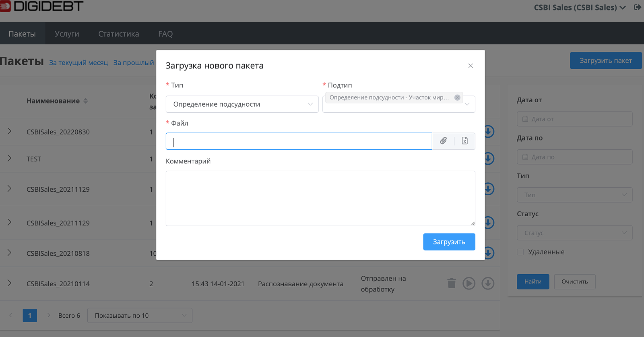Toggle the Удаленные checkbox
The height and width of the screenshot is (337, 644).
click(520, 252)
